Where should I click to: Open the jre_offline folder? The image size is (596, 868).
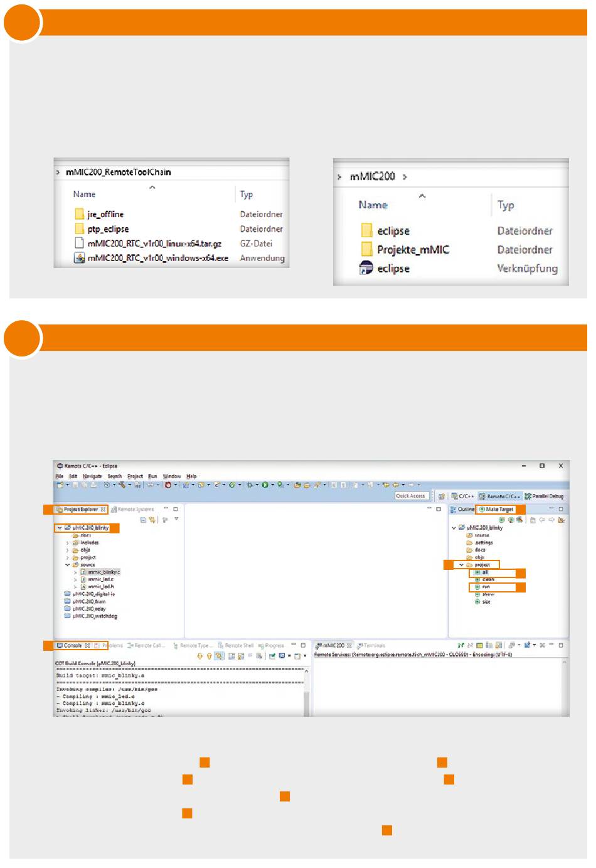[99, 214]
